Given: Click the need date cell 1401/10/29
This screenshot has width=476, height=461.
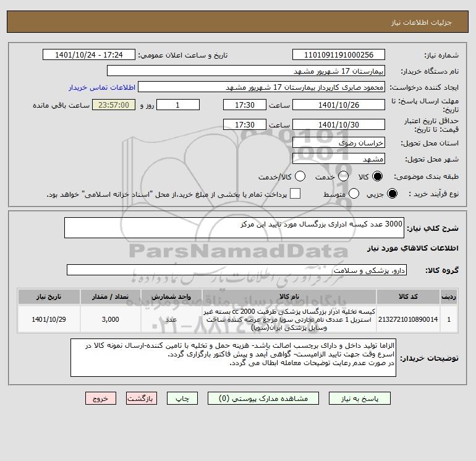Looking at the screenshot, I should [x=49, y=319].
